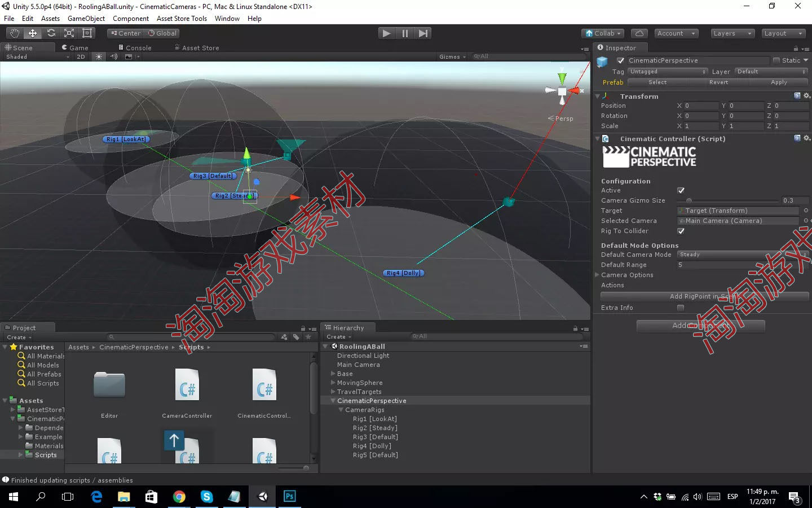The image size is (812, 508).
Task: Enable the Extra Info checkbox
Action: coord(681,308)
